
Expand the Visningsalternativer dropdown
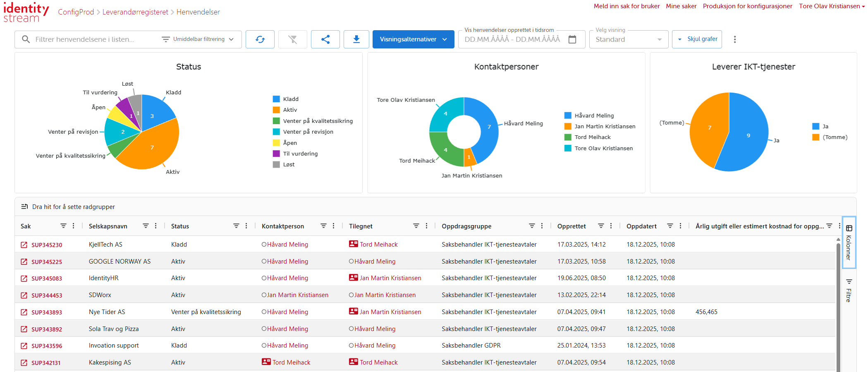click(x=413, y=39)
